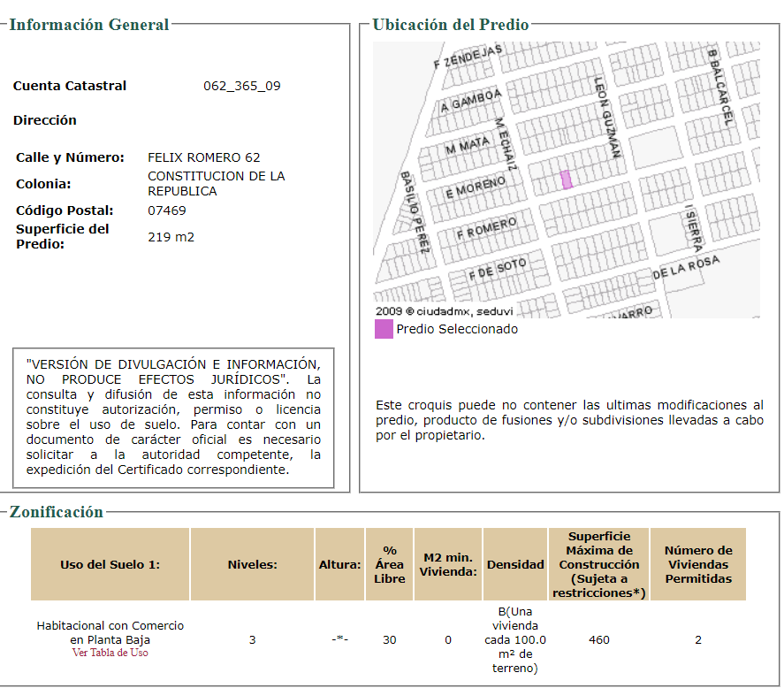Screen dimensions: 784x688
Task: Open the Ver Tabla de Uso link
Action: (110, 653)
